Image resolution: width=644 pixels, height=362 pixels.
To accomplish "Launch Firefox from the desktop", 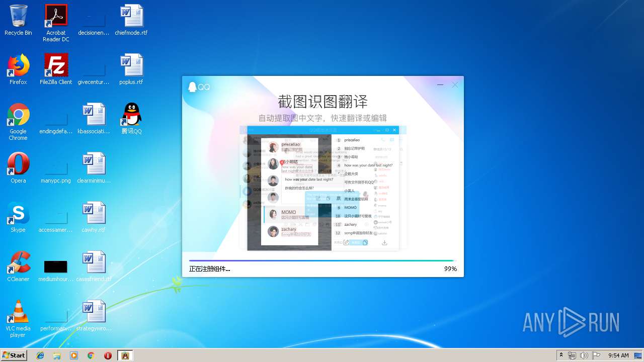I will (18, 69).
